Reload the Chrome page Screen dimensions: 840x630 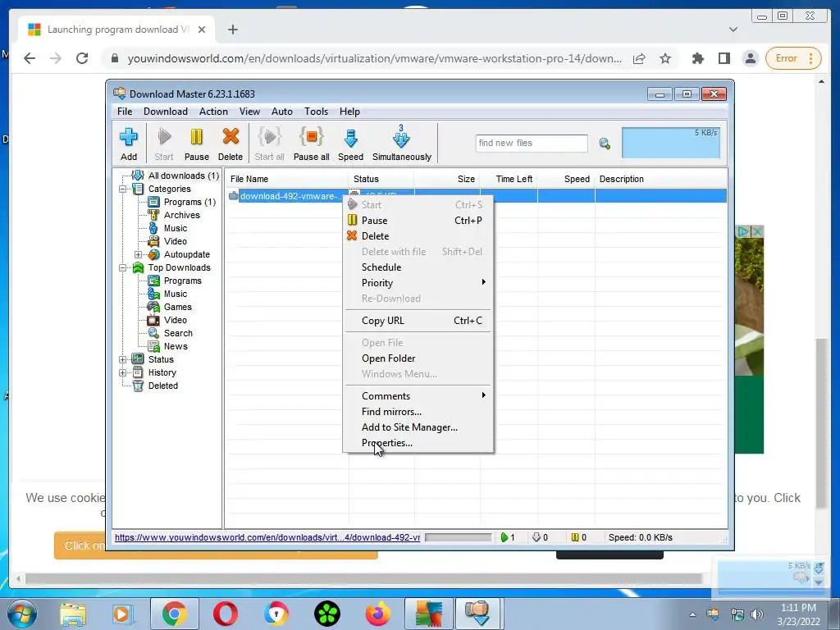click(82, 58)
